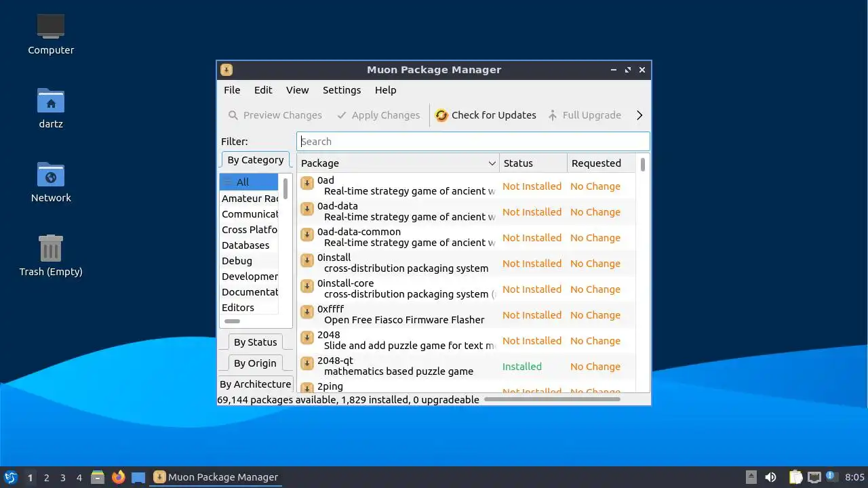The height and width of the screenshot is (488, 868).
Task: Open the update notifier tray icon
Action: coord(831,477)
